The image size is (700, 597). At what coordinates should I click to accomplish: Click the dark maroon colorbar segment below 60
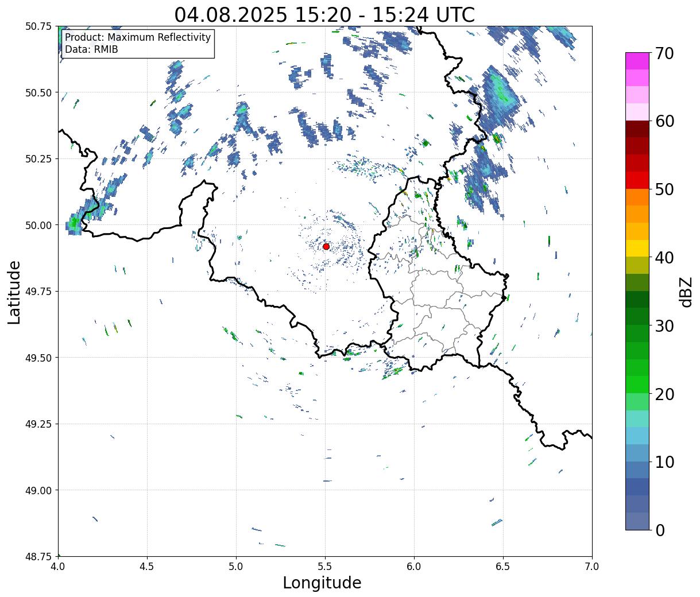pyautogui.click(x=637, y=129)
